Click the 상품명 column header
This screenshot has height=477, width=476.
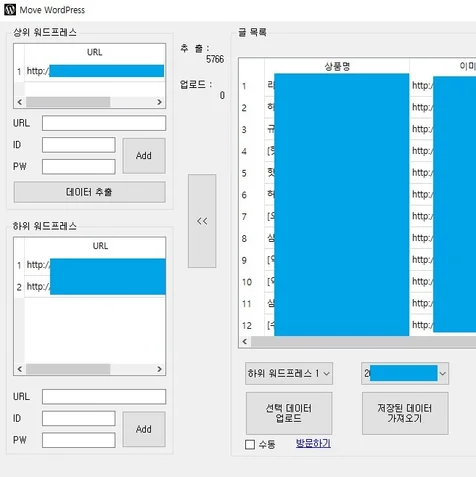click(337, 66)
